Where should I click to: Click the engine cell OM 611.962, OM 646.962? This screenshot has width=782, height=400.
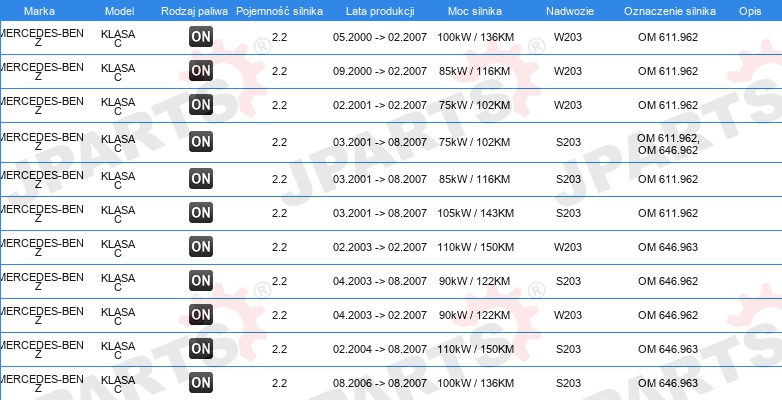[668, 144]
